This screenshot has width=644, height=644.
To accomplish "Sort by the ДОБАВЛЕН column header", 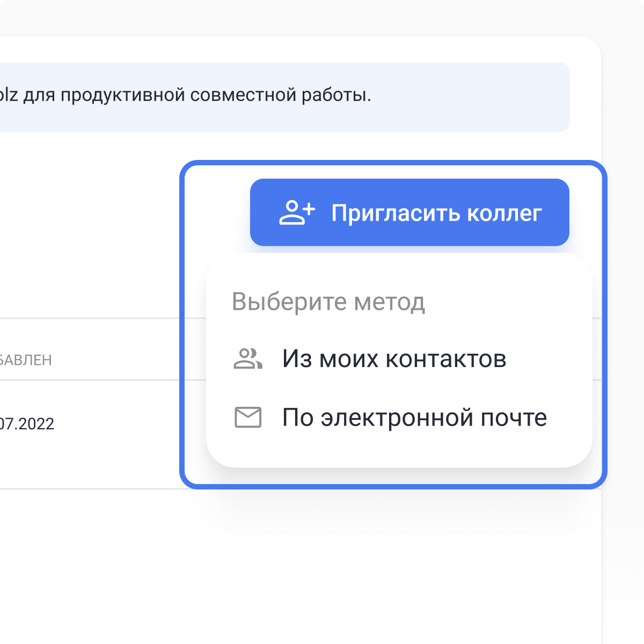I will tap(26, 360).
